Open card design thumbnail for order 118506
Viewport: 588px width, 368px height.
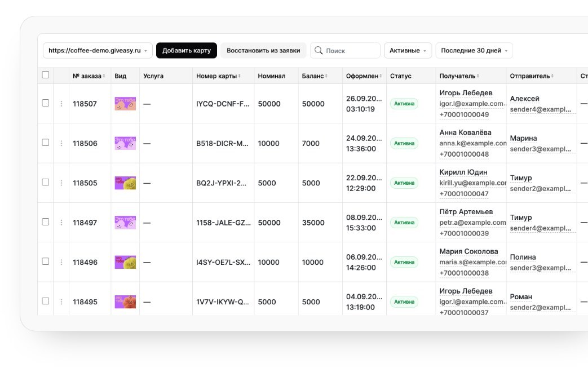pos(125,144)
